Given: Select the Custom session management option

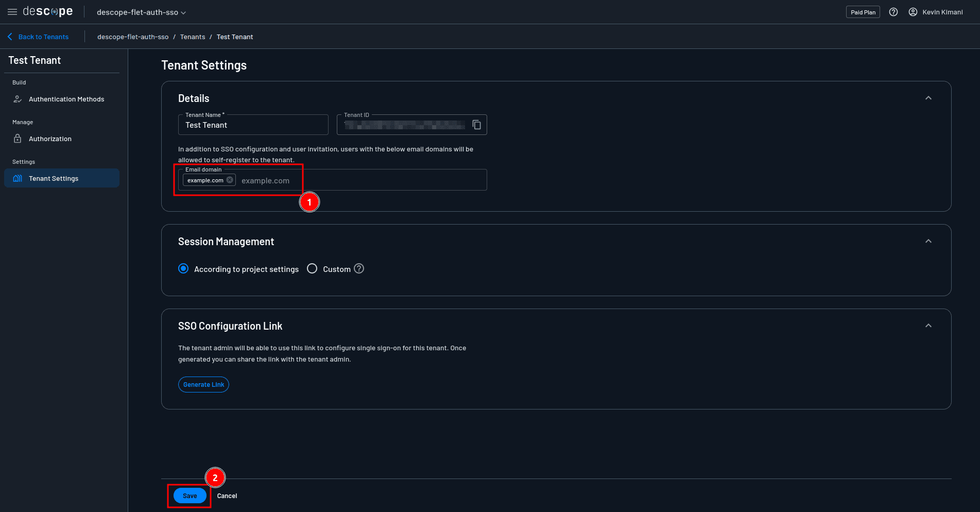Looking at the screenshot, I should (312, 268).
